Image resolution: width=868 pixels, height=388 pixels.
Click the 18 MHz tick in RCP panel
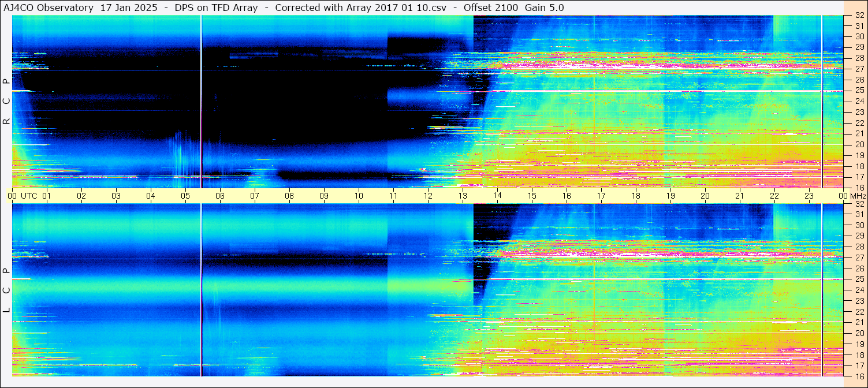859,166
